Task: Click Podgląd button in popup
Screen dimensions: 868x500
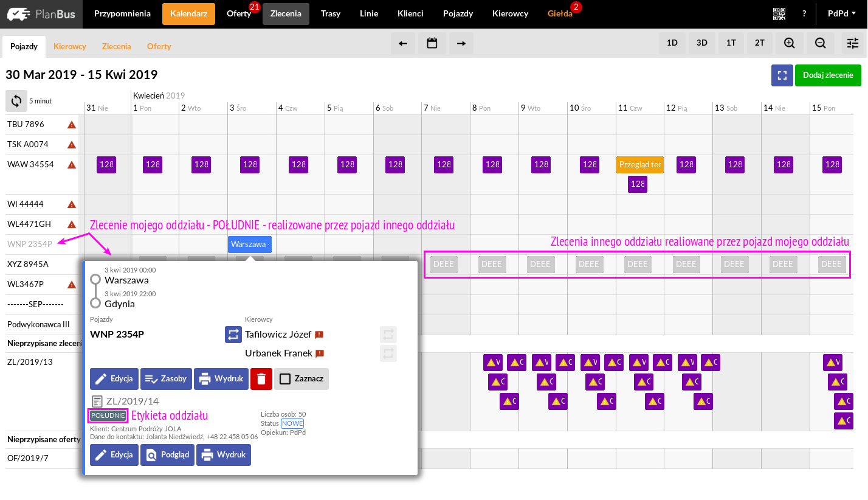Action: point(167,455)
